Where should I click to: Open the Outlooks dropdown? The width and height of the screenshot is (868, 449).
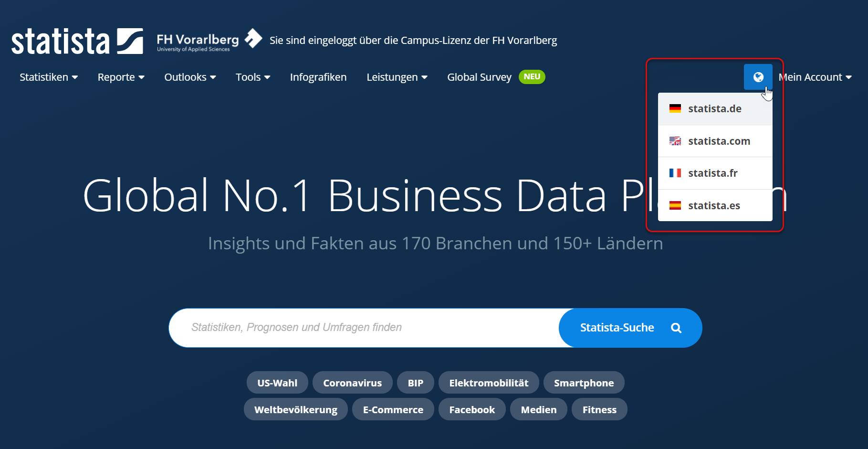190,77
